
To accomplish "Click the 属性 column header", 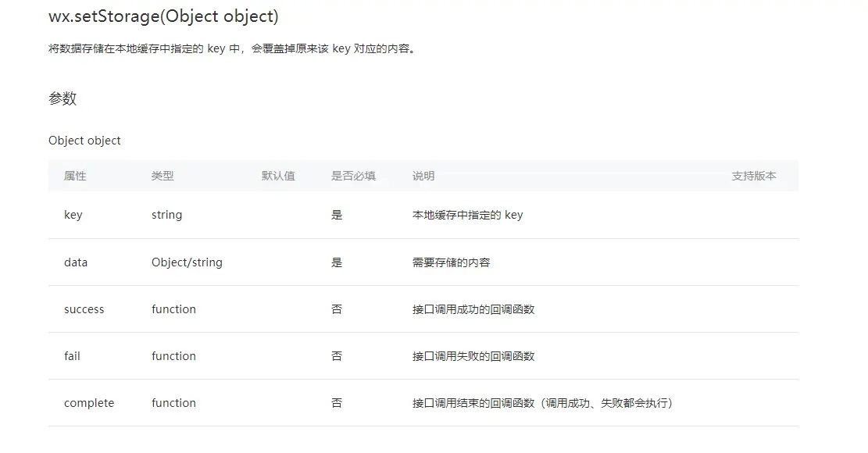I will click(x=75, y=176).
